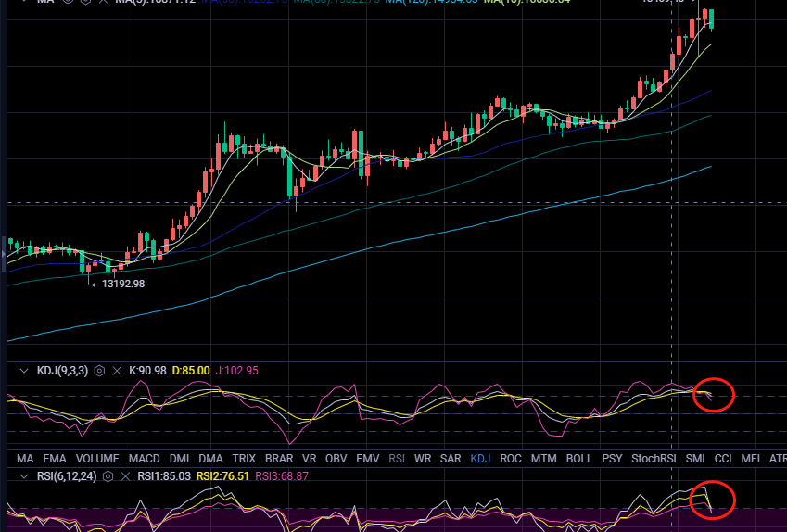Switch to the BOLL indicator
The image size is (787, 532).
point(578,458)
